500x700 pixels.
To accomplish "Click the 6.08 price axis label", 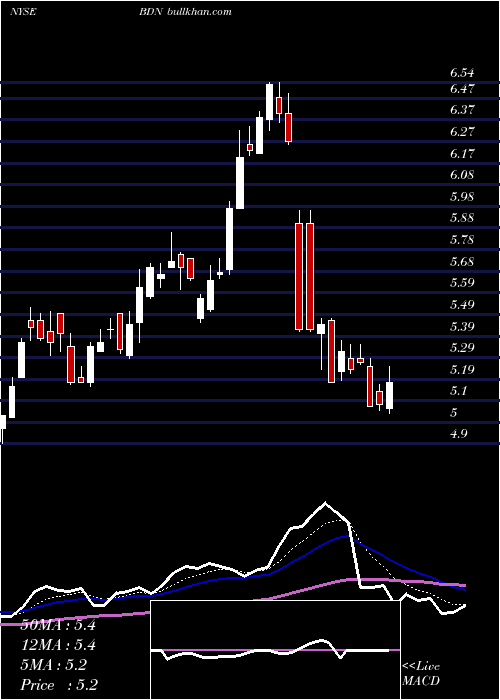I will point(462,175).
